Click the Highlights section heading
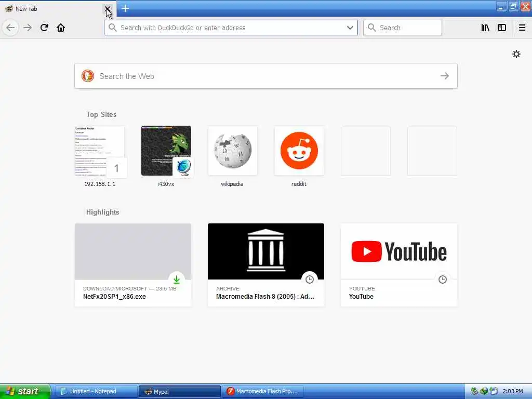This screenshot has width=532, height=399. pos(102,212)
